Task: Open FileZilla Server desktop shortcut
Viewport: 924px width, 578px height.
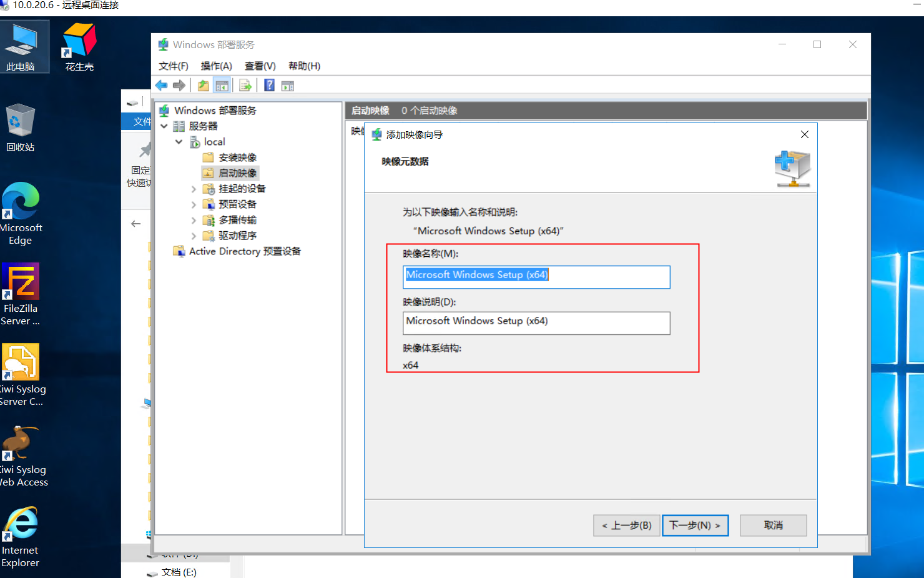Action: click(x=21, y=294)
